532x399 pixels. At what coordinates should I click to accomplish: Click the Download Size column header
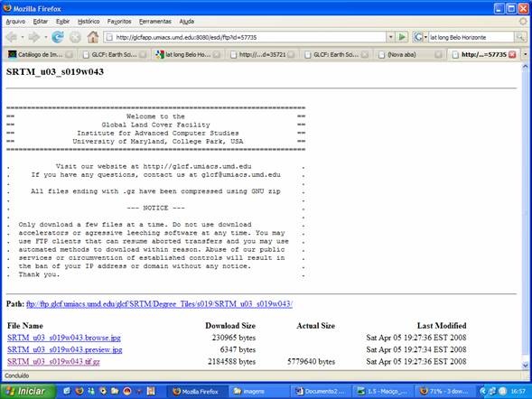[230, 326]
